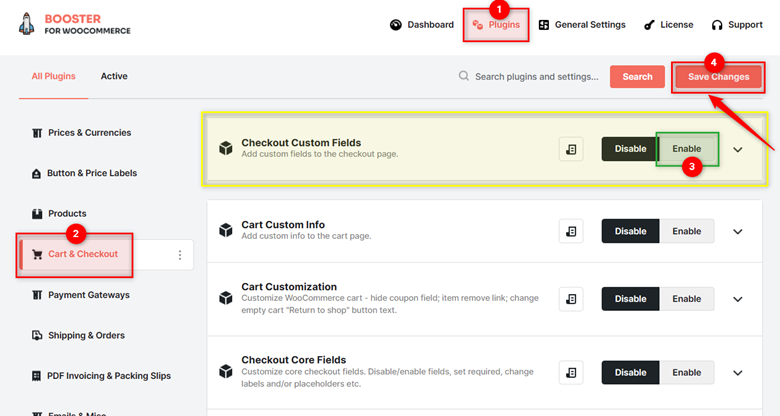Focus the Search plugins and settings field
Image resolution: width=780 pixels, height=416 pixels.
pos(537,77)
